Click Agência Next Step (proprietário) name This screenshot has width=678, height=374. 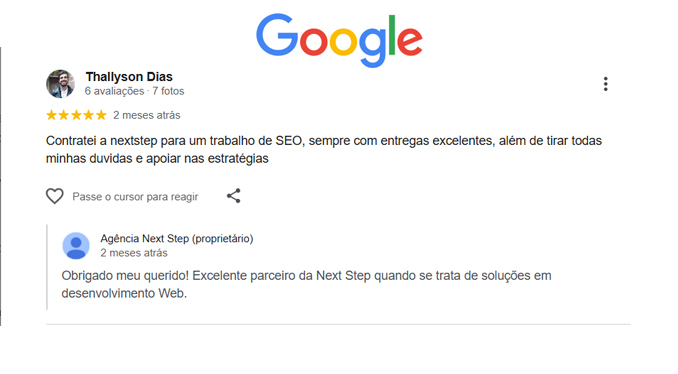tap(177, 239)
